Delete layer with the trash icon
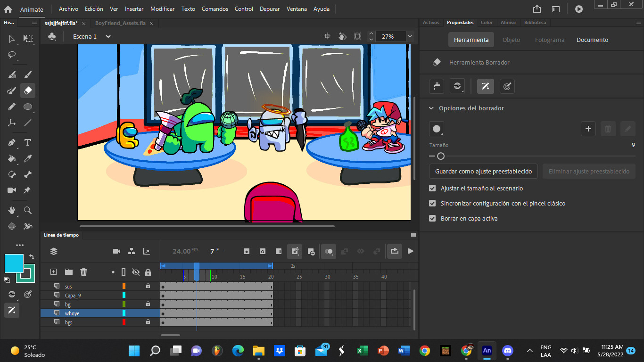Viewport: 644px width, 362px height. (84, 272)
